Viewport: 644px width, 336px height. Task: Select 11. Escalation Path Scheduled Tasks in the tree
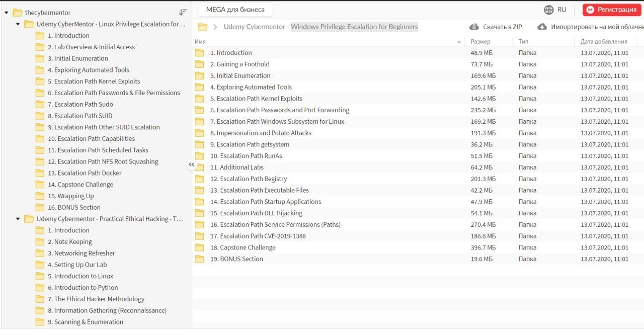click(x=98, y=150)
